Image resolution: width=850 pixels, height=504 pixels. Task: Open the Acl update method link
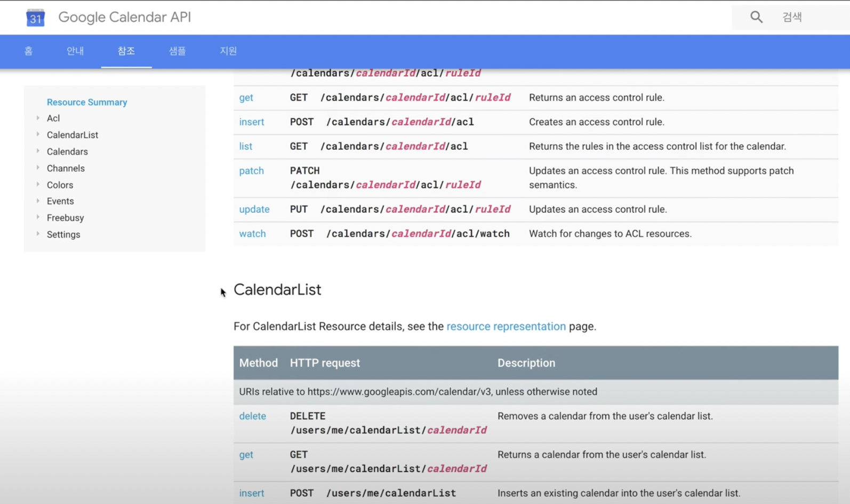click(254, 209)
